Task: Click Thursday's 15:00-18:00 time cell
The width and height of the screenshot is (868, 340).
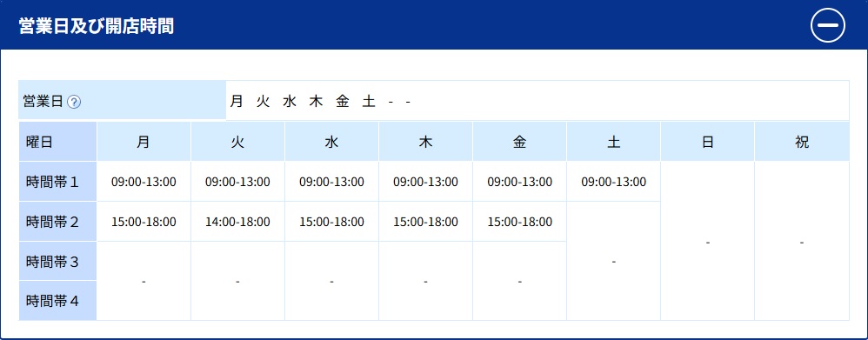Action: [425, 222]
